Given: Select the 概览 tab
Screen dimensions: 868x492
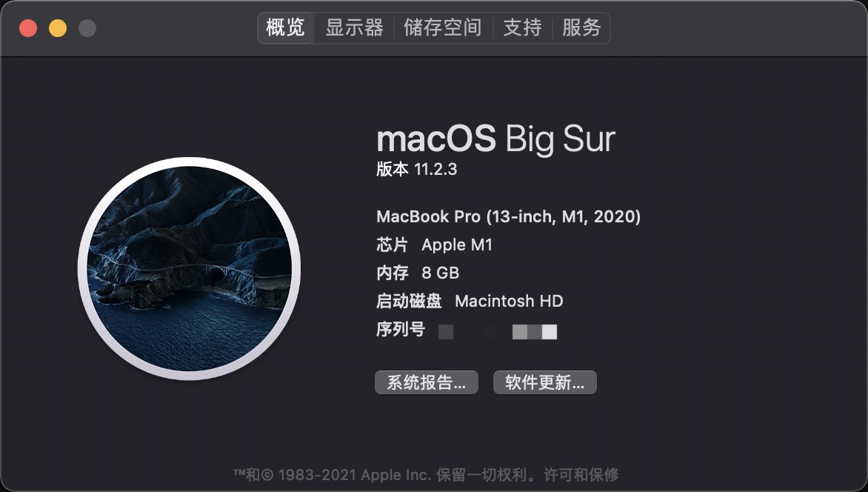Looking at the screenshot, I should click(x=286, y=27).
